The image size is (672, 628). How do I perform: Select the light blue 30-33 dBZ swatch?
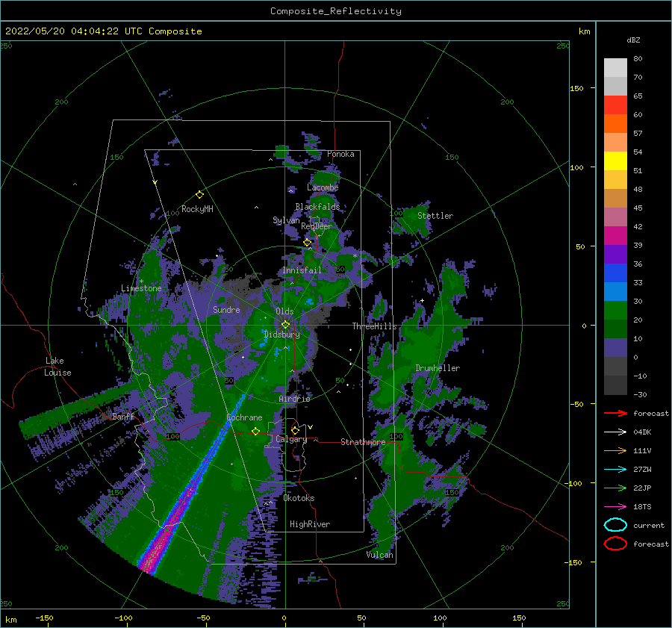tap(615, 292)
